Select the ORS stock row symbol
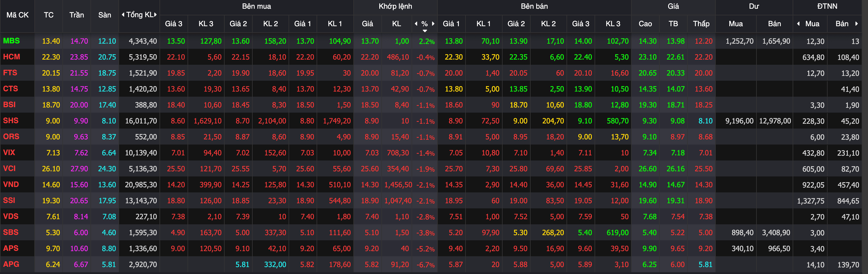The height and width of the screenshot is (274, 868). (11, 136)
